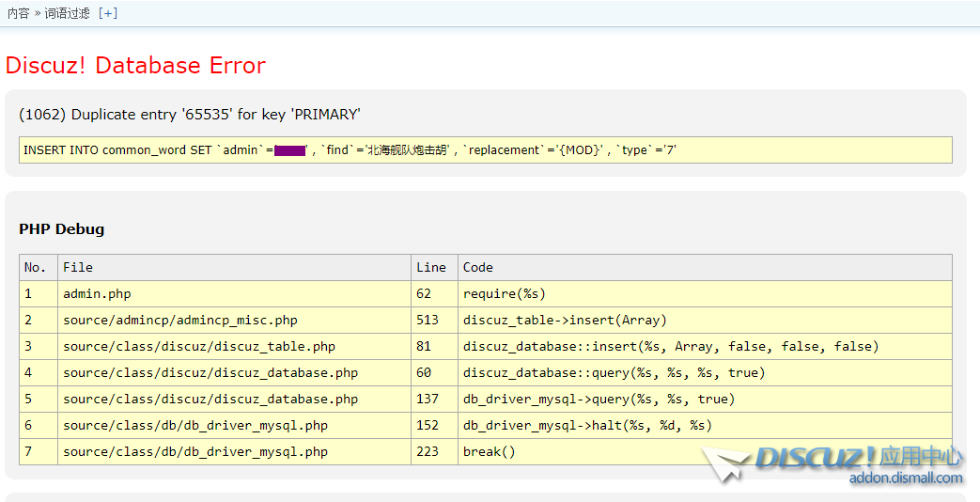Click db_driver_mysql->query code cell

(x=705, y=399)
